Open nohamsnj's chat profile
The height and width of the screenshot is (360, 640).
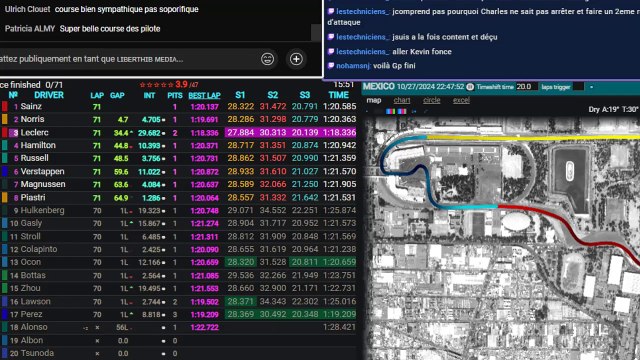(353, 66)
